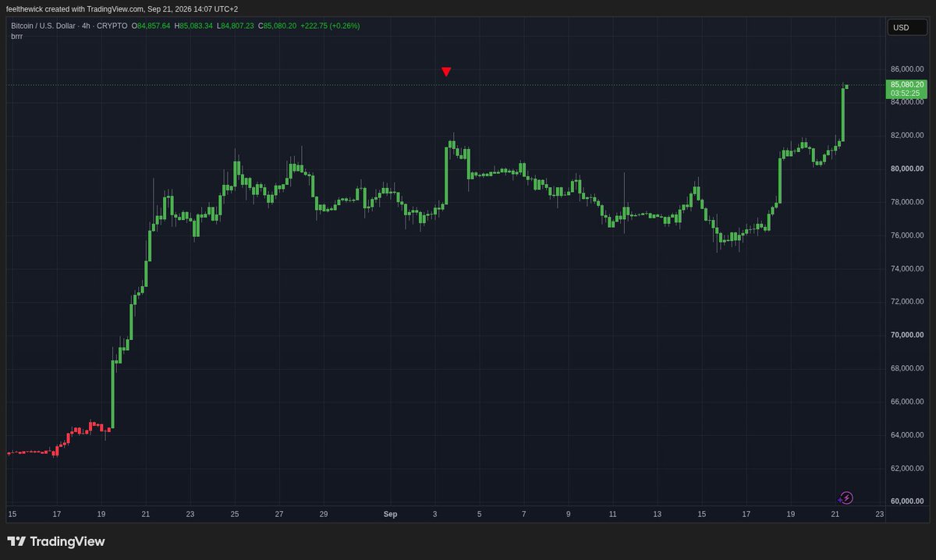Click the 86,000.00 price axis label

click(907, 69)
